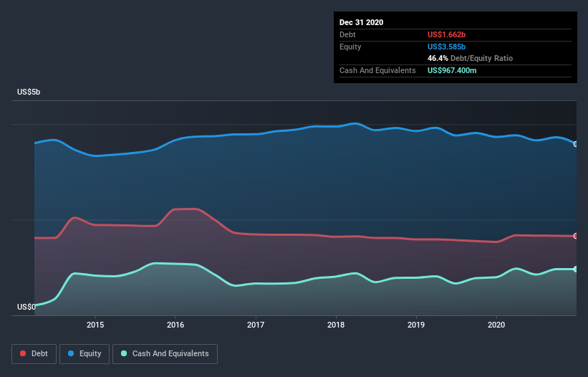Click the US$3.585b equity value
588x377 pixels.
(446, 47)
